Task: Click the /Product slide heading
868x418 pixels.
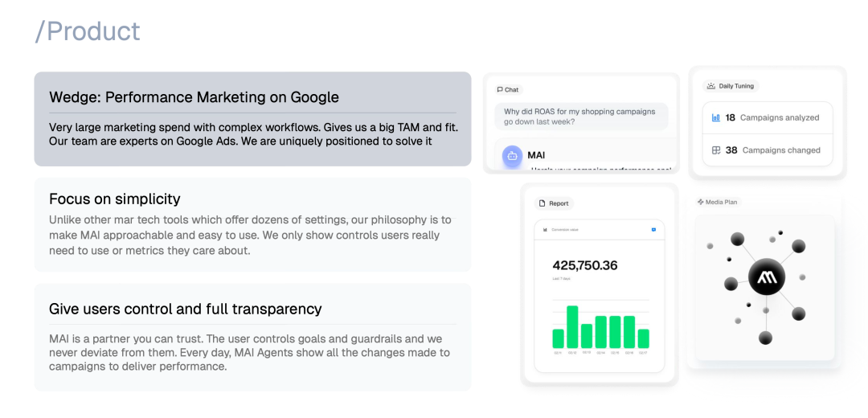Action: click(88, 31)
